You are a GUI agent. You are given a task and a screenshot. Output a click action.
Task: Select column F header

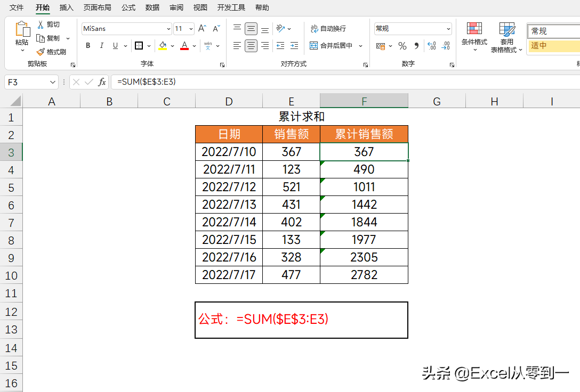click(364, 101)
